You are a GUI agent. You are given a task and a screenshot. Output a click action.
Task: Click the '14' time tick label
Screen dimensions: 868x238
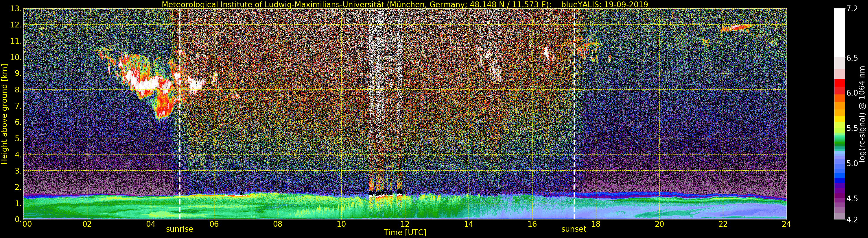[x=468, y=224]
